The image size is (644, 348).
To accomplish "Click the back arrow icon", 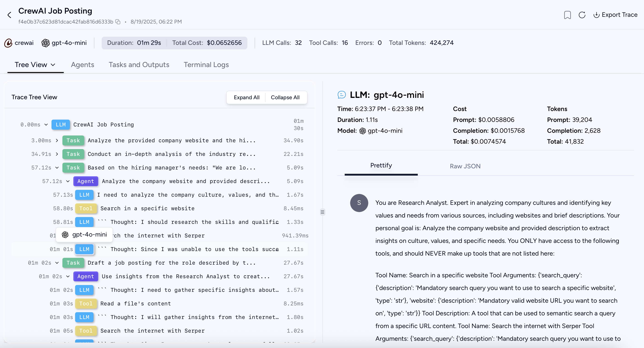I will 9,15.
